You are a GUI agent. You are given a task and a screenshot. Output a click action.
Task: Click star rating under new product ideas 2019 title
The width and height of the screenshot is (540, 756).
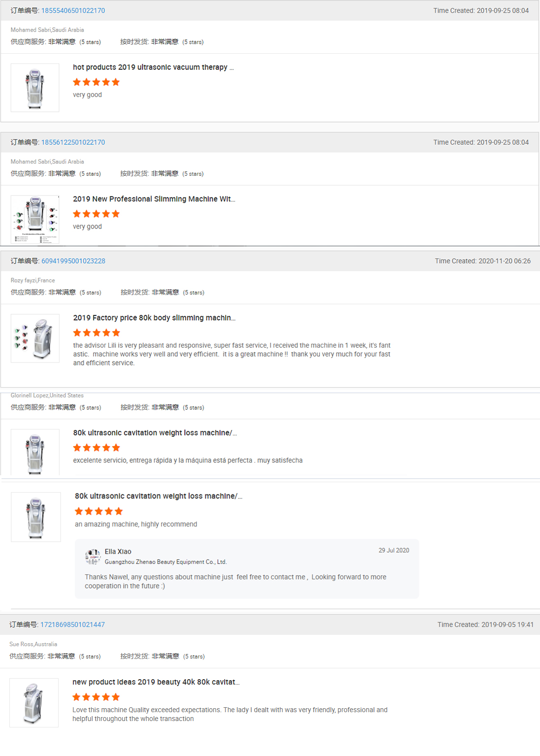click(96, 697)
